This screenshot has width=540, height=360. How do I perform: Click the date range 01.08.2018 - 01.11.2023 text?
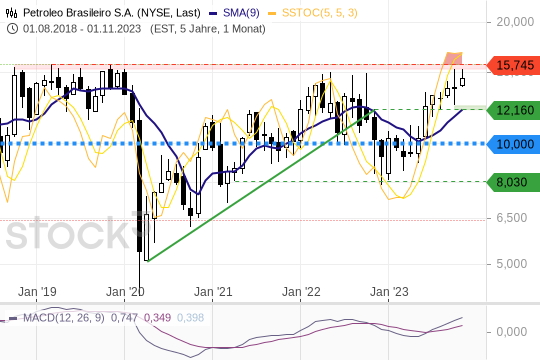82,29
